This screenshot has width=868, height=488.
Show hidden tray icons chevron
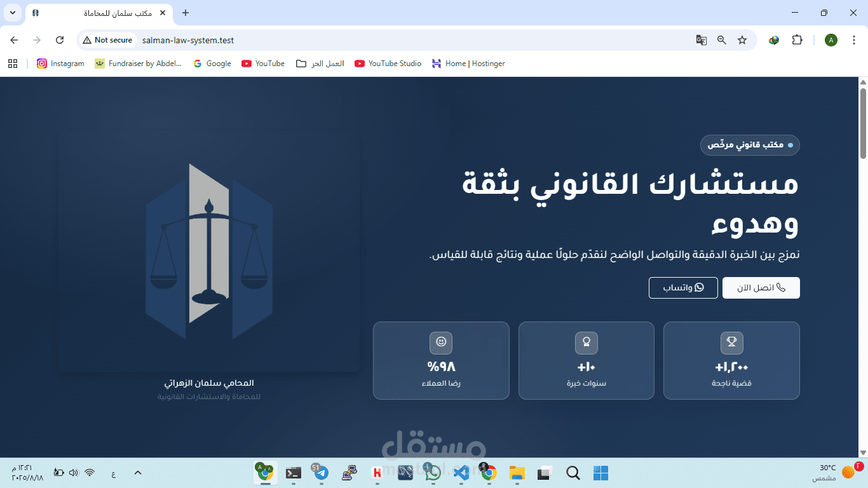[138, 473]
